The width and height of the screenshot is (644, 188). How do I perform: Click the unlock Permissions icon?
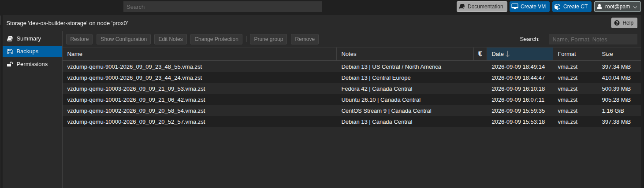(x=10, y=64)
